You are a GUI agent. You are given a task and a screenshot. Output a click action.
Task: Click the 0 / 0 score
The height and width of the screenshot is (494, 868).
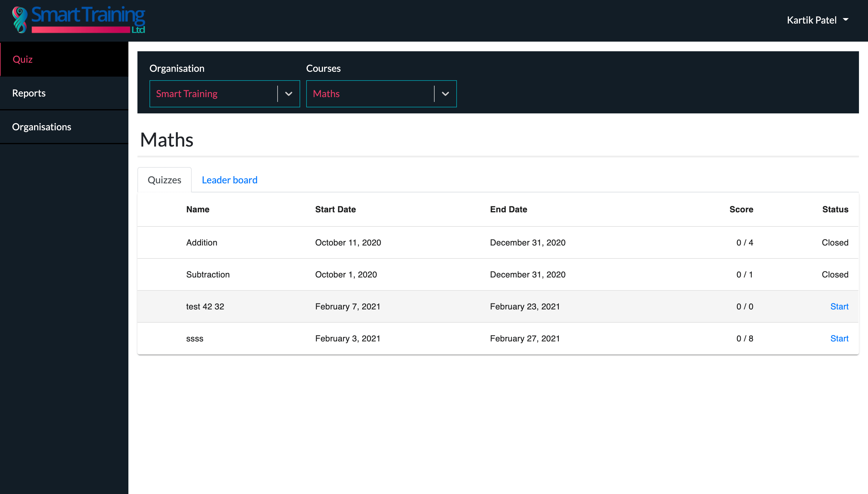pyautogui.click(x=744, y=306)
